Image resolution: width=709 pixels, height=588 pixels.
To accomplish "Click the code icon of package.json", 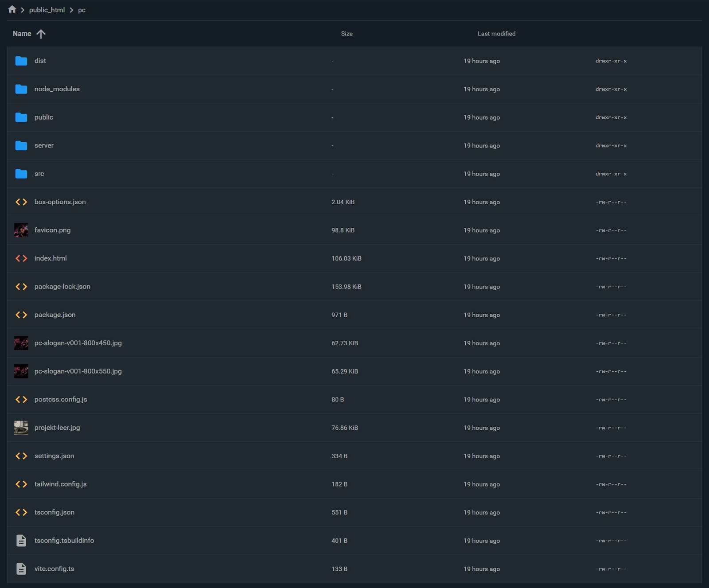I will 21,315.
